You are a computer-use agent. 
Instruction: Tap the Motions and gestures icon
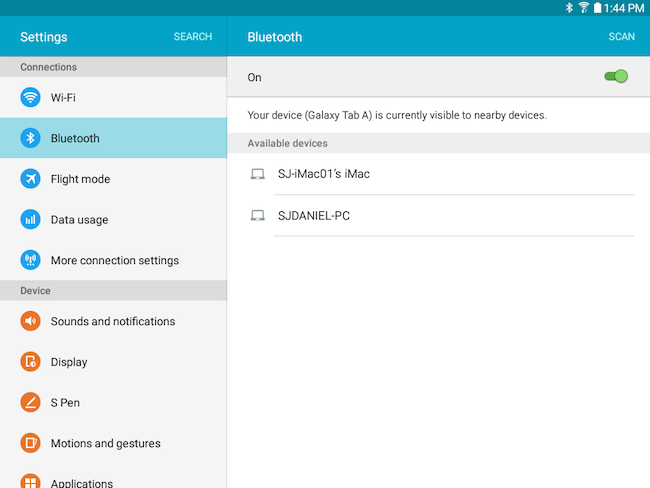30,443
